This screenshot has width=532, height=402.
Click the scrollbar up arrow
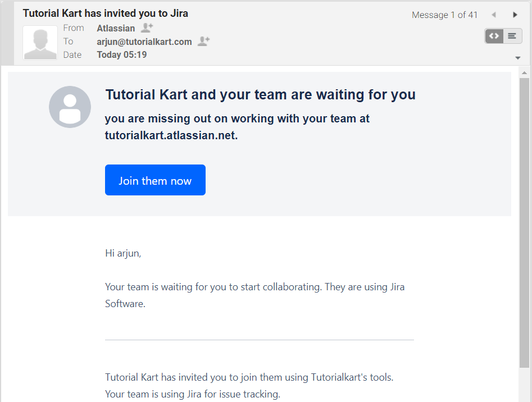click(524, 72)
